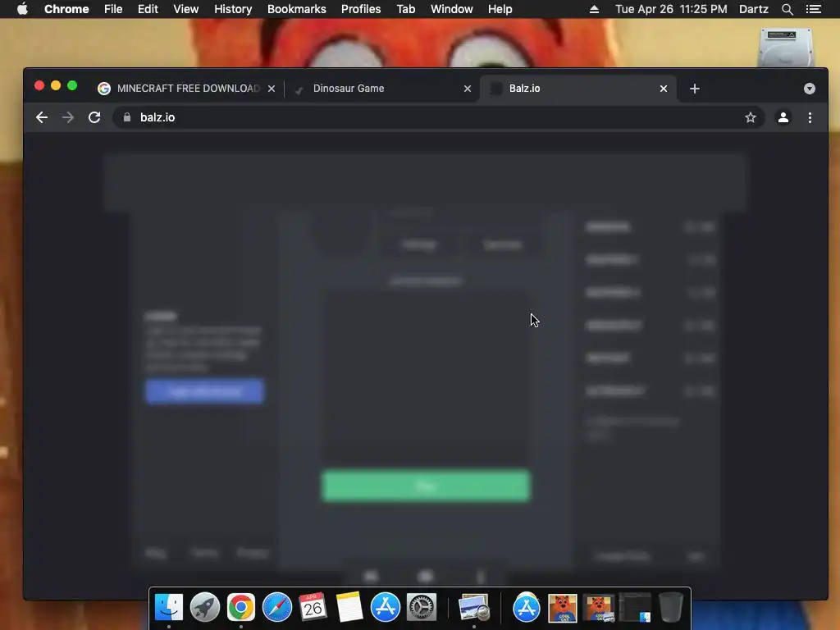Open System Preferences from the Dock
This screenshot has height=630, width=840.
(x=422, y=607)
